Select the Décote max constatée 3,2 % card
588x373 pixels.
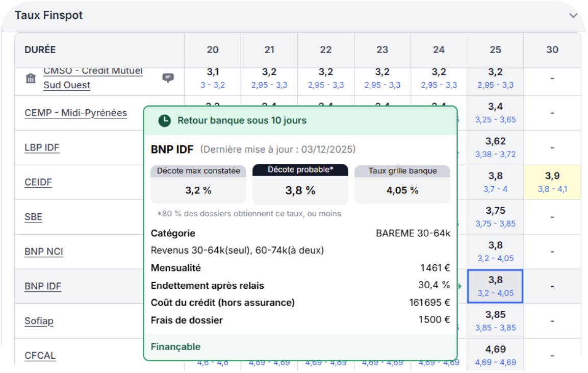[x=198, y=184]
